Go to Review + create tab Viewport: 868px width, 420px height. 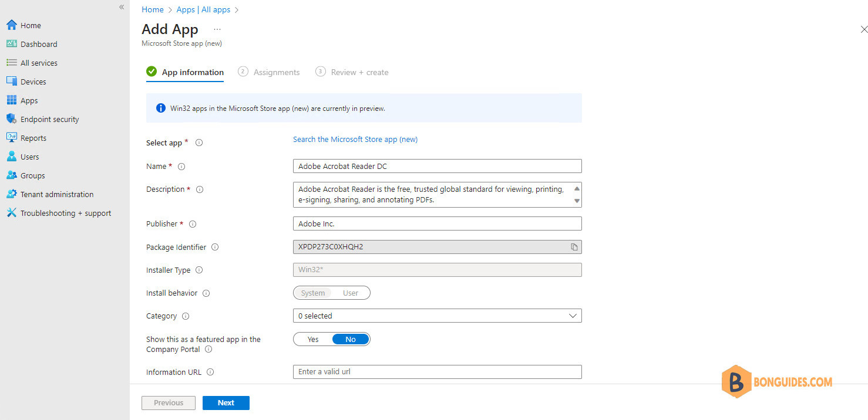[x=352, y=72]
